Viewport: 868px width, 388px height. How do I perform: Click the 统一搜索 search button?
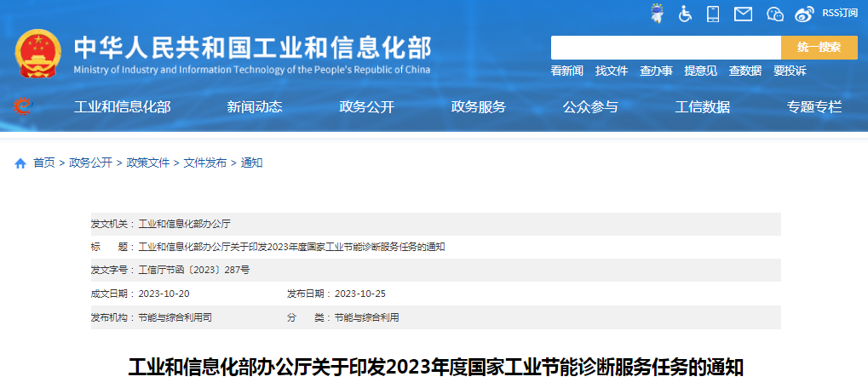[819, 48]
